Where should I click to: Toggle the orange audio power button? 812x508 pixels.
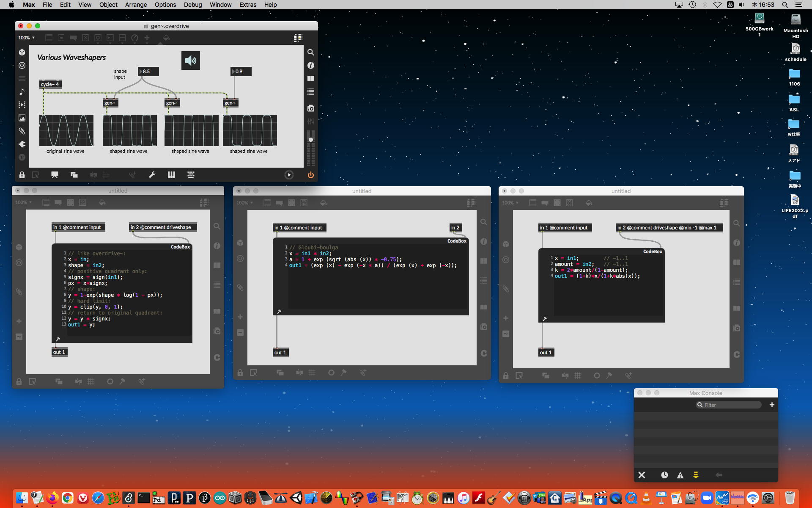310,175
